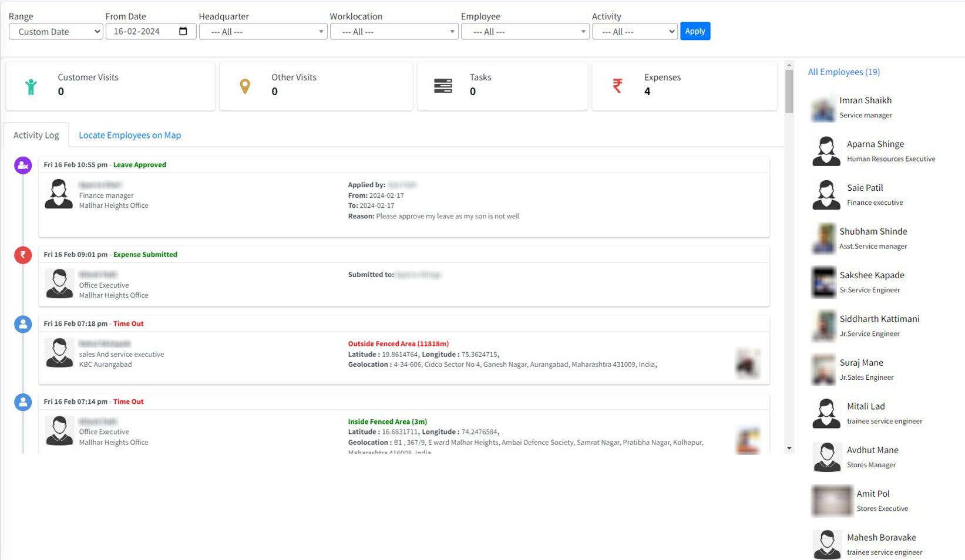Expand the Headquarter dropdown

pyautogui.click(x=263, y=32)
